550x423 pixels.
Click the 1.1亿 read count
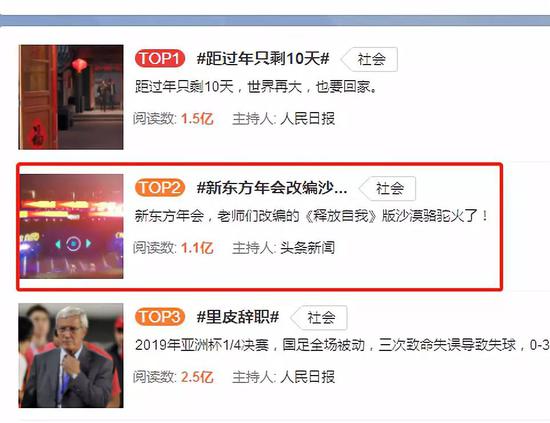coord(197,248)
